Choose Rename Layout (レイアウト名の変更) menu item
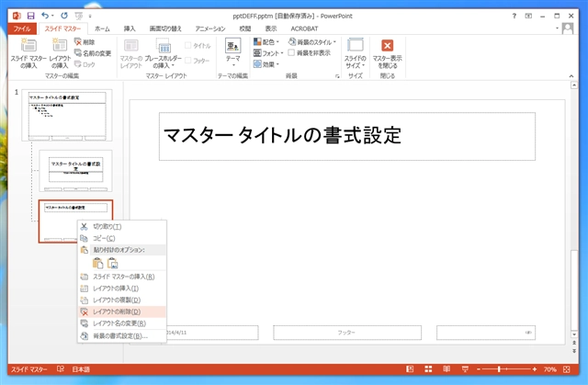This screenshot has height=385, width=588. pyautogui.click(x=122, y=323)
